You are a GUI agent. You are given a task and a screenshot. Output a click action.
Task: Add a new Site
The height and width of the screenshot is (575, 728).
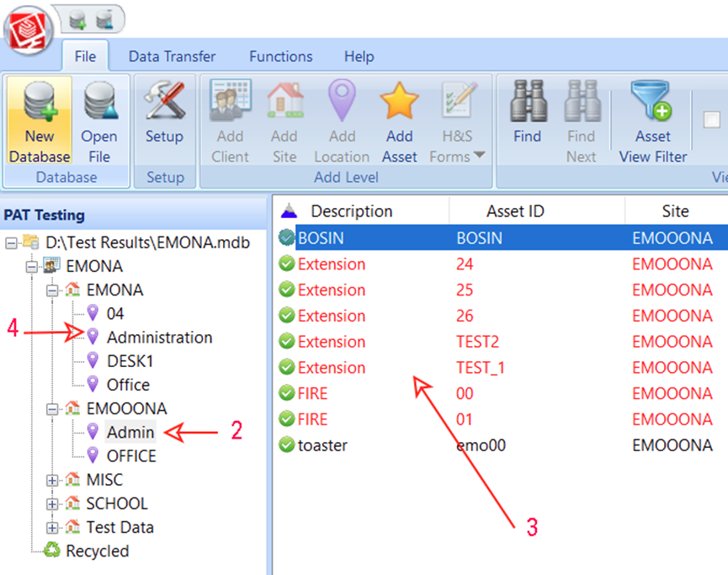pos(284,118)
